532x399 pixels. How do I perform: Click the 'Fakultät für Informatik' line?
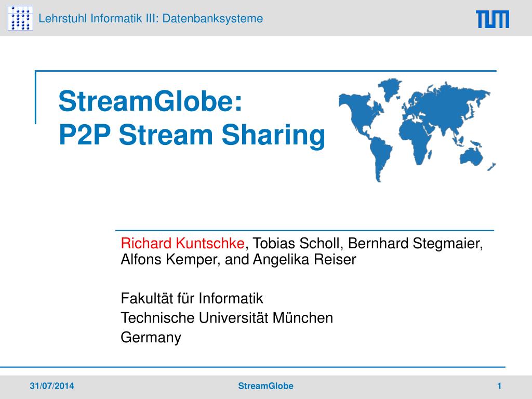(192, 299)
